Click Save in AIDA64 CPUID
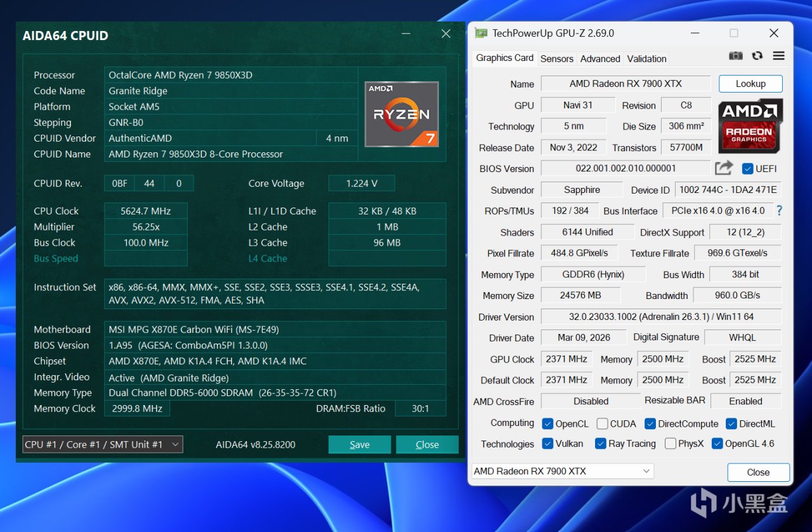Viewport: 812px width, 532px height. pyautogui.click(x=360, y=444)
